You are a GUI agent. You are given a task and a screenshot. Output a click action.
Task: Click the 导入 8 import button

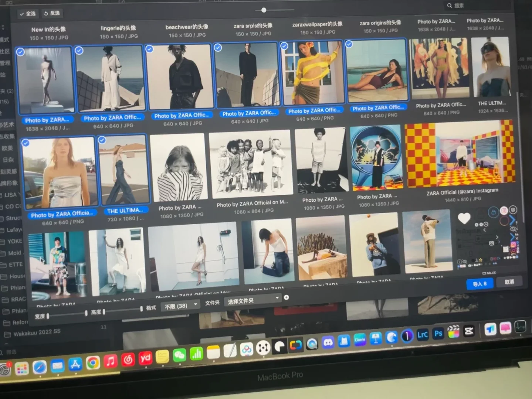tap(480, 284)
